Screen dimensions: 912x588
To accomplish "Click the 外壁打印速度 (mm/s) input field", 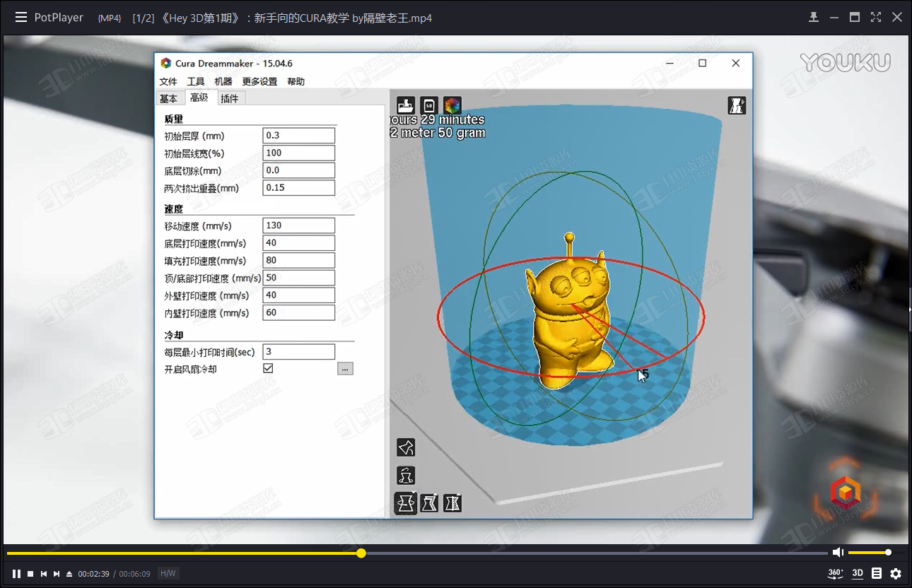I will coord(298,295).
